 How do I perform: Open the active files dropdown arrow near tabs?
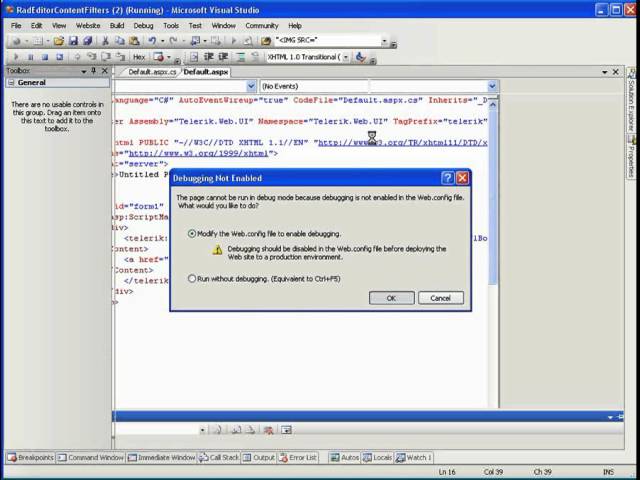point(604,72)
